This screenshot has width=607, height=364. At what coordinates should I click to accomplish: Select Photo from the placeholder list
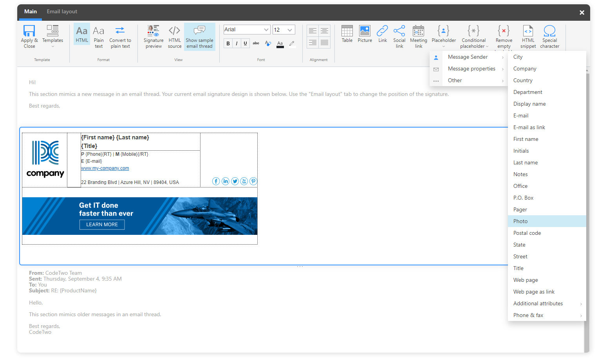tap(520, 221)
